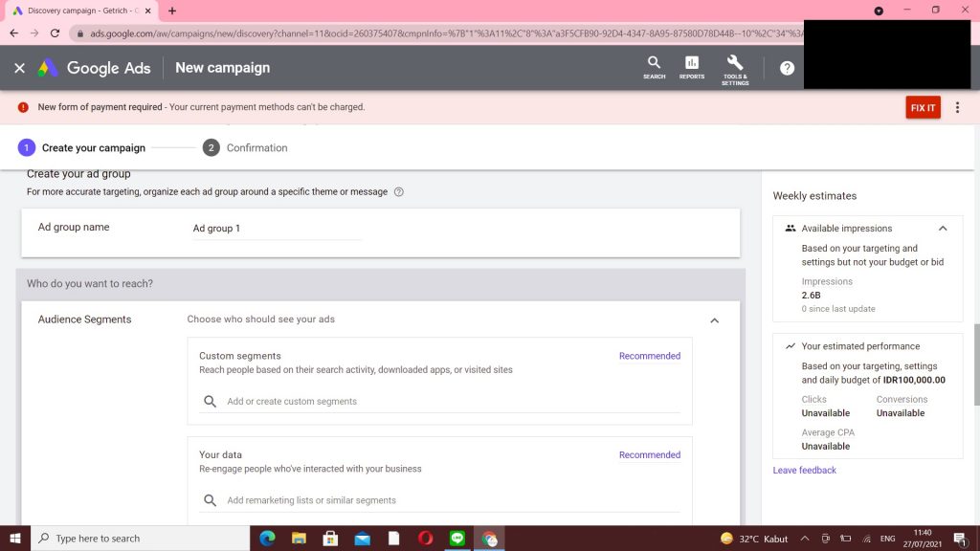The image size is (980, 551).
Task: Click the Available impressions audience icon
Action: (x=790, y=228)
